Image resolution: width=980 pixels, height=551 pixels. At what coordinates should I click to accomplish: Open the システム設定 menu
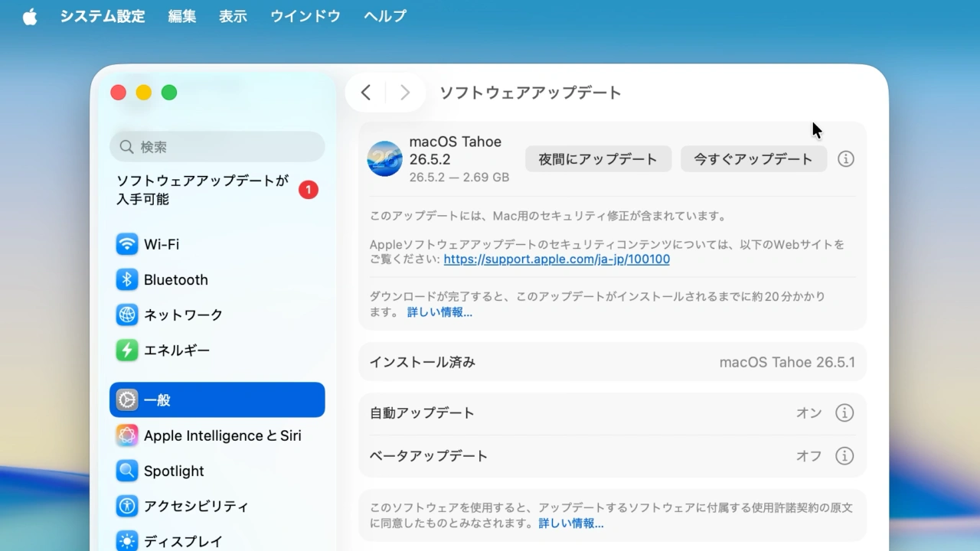tap(103, 16)
